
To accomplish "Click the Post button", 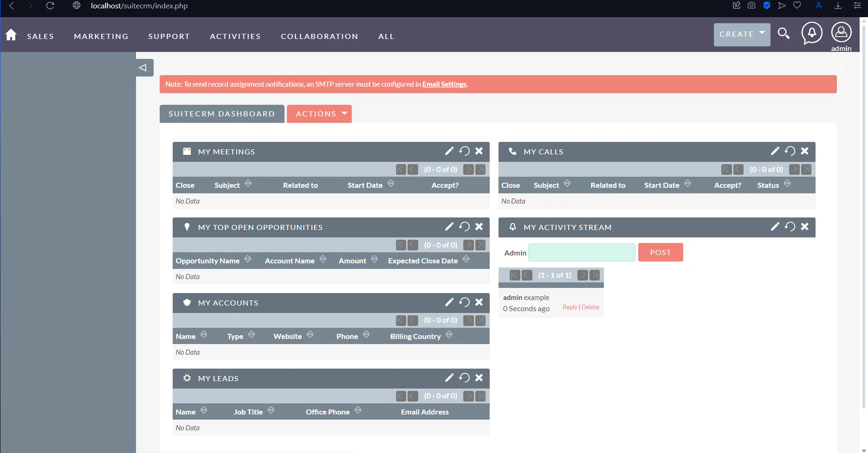I will tap(660, 252).
